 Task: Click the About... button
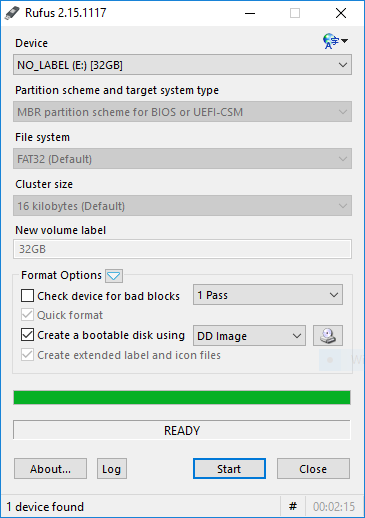pos(50,469)
